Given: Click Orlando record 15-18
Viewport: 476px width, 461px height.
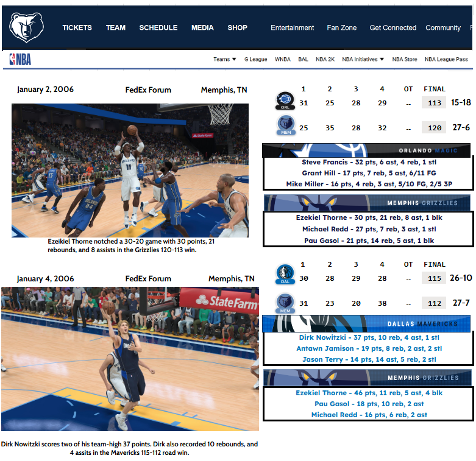Looking at the screenshot, I should pyautogui.click(x=461, y=102).
